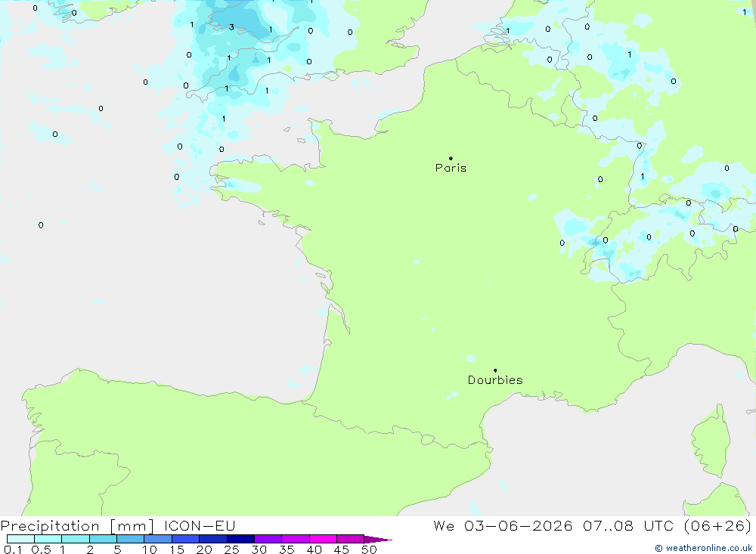Pick the 5 to 10 mm legend swatch
This screenshot has height=554, width=756.
(131, 539)
